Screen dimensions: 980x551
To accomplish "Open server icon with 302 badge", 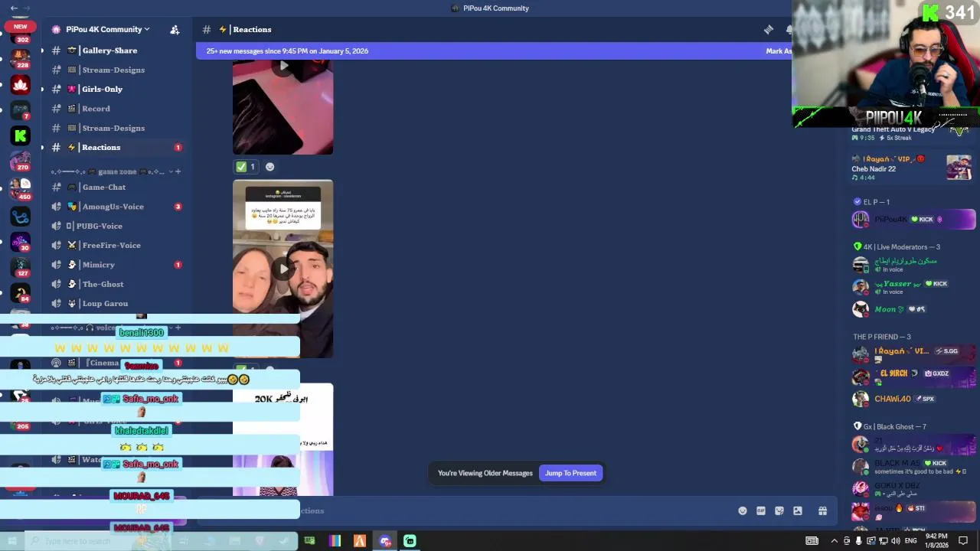I will coord(20,37).
